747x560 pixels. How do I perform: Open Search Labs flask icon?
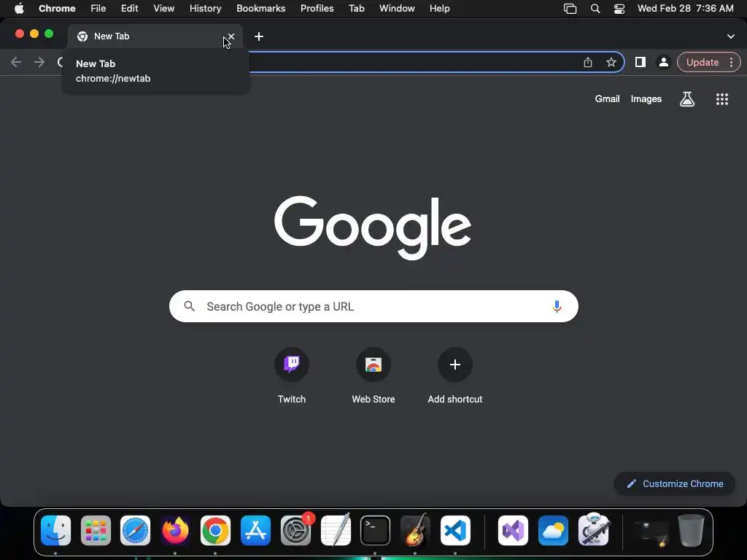[687, 99]
